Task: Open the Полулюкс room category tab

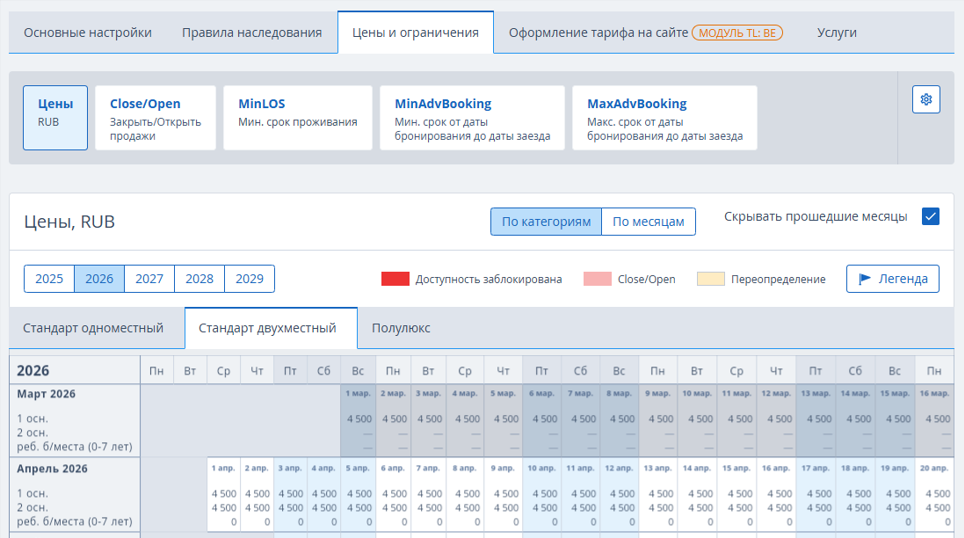Action: coord(401,328)
